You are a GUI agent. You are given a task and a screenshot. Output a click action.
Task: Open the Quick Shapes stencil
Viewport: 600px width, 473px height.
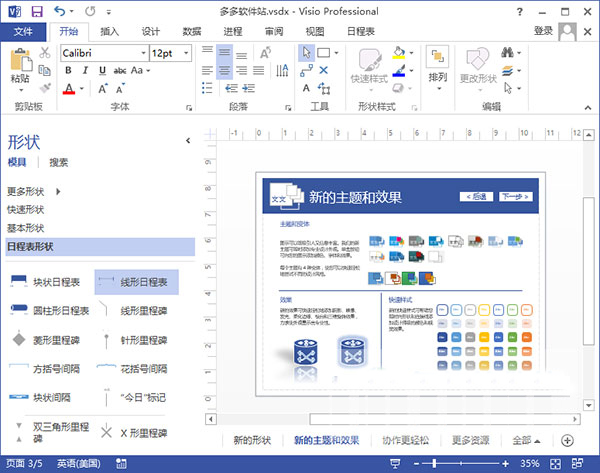pyautogui.click(x=26, y=210)
